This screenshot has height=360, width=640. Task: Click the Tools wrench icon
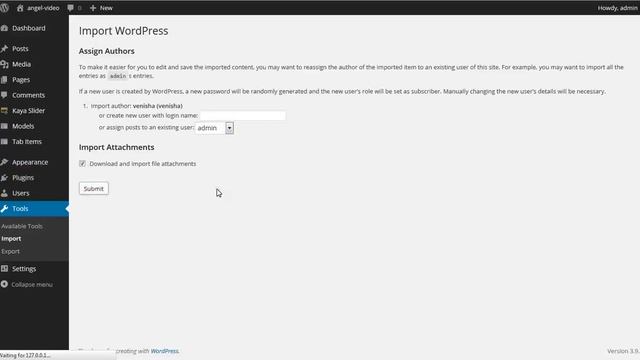4,209
